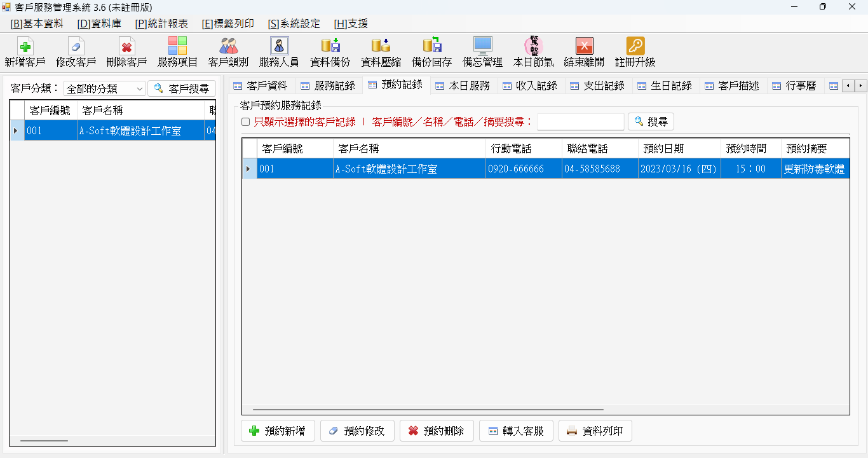Click the 備份回存 restore icon

pyautogui.click(x=431, y=46)
